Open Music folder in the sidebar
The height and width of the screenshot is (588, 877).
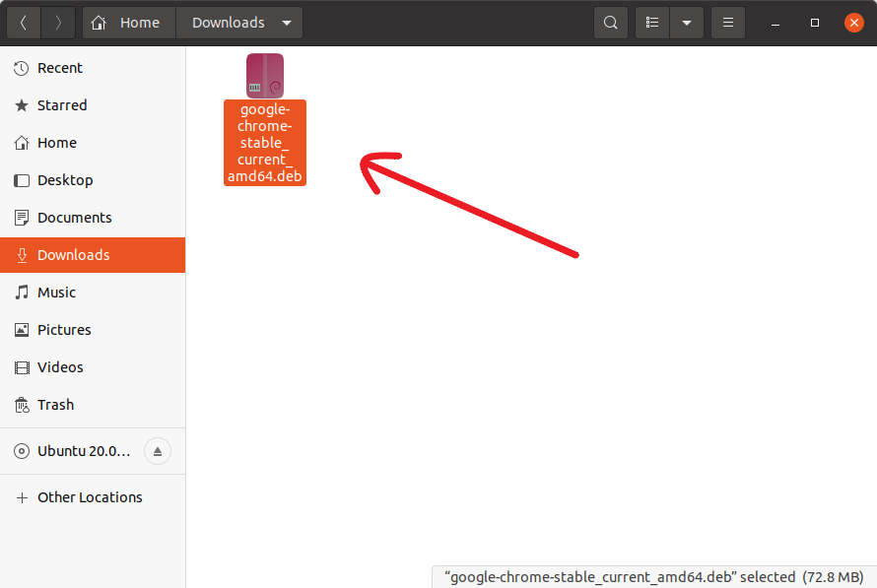93,293
